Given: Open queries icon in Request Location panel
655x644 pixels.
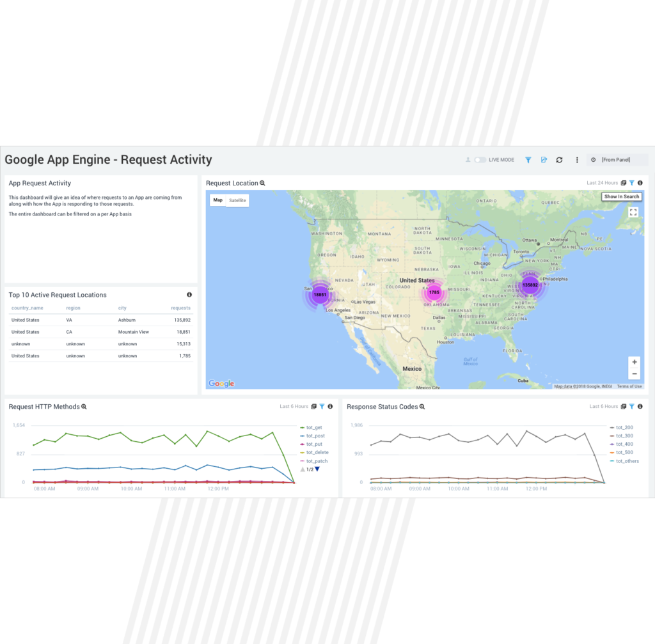Looking at the screenshot, I should [623, 183].
